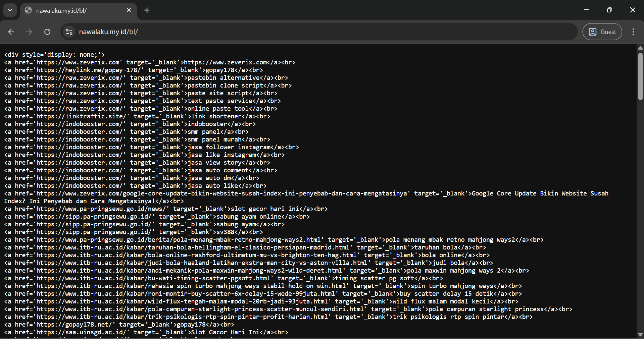Close the nawalaku.my.id/bl/ tab
Viewport: 644px width, 339px height.
(x=129, y=10)
